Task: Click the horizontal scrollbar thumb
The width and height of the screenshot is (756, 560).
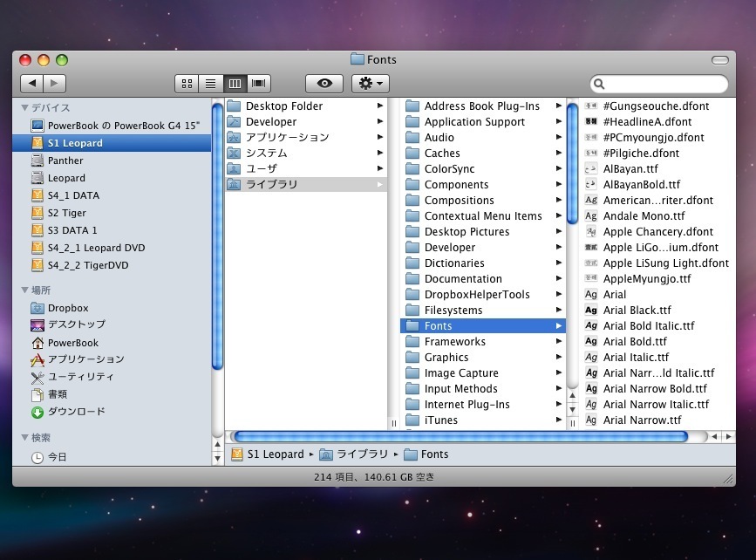Action: click(460, 436)
